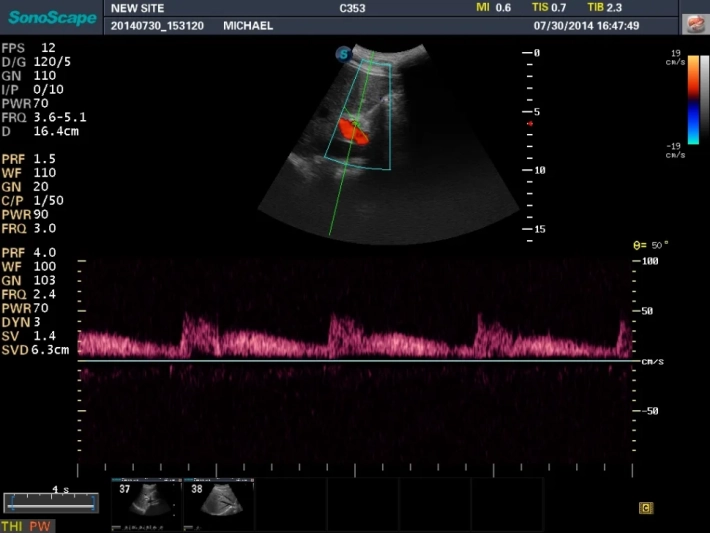710x533 pixels.
Task: Click the grayscale map bar
Action: click(704, 100)
